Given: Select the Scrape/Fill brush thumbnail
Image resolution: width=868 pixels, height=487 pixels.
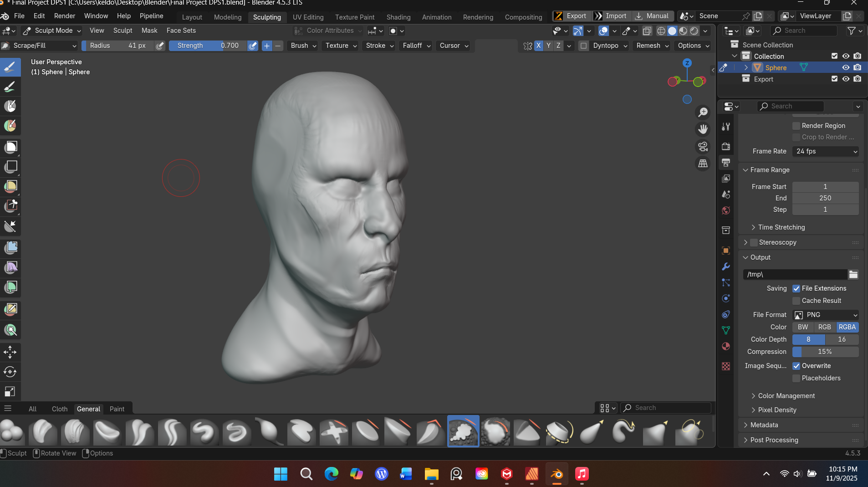Looking at the screenshot, I should 463,431.
